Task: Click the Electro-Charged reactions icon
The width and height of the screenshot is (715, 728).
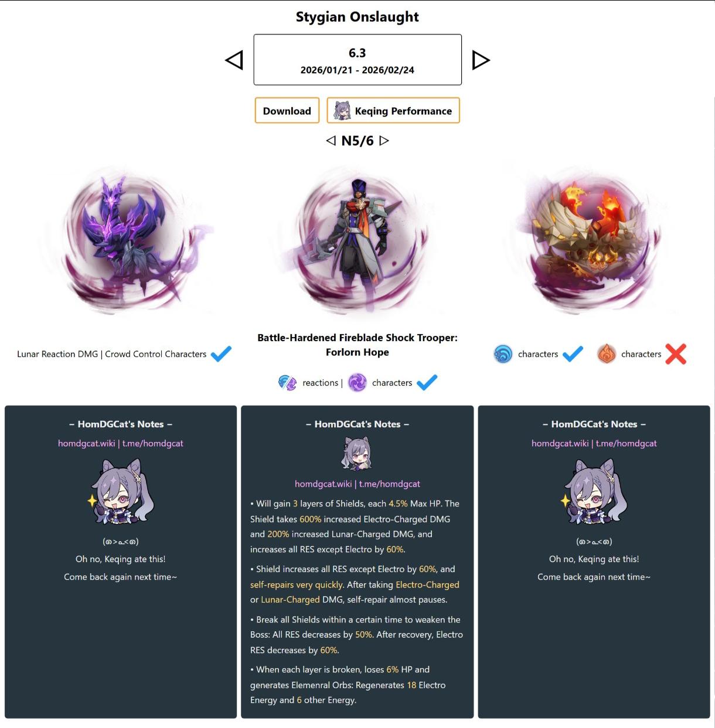Action: [287, 383]
